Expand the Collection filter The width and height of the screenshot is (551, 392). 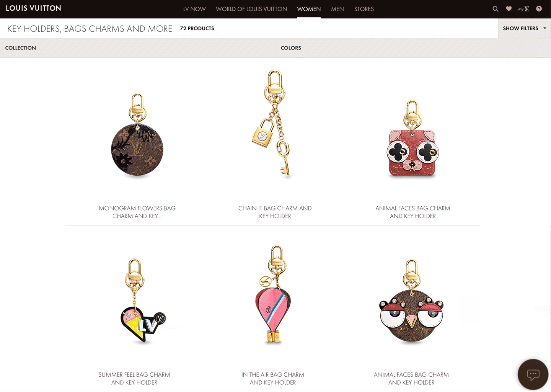(137, 48)
